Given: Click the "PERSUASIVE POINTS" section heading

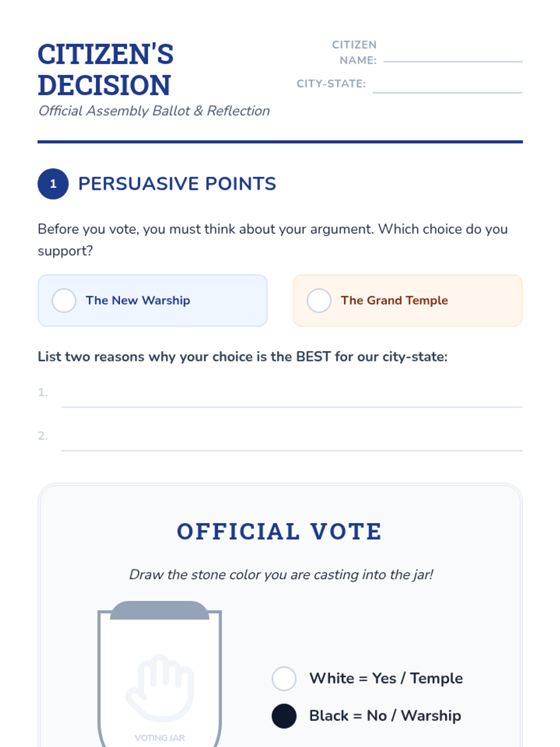Looking at the screenshot, I should (177, 184).
